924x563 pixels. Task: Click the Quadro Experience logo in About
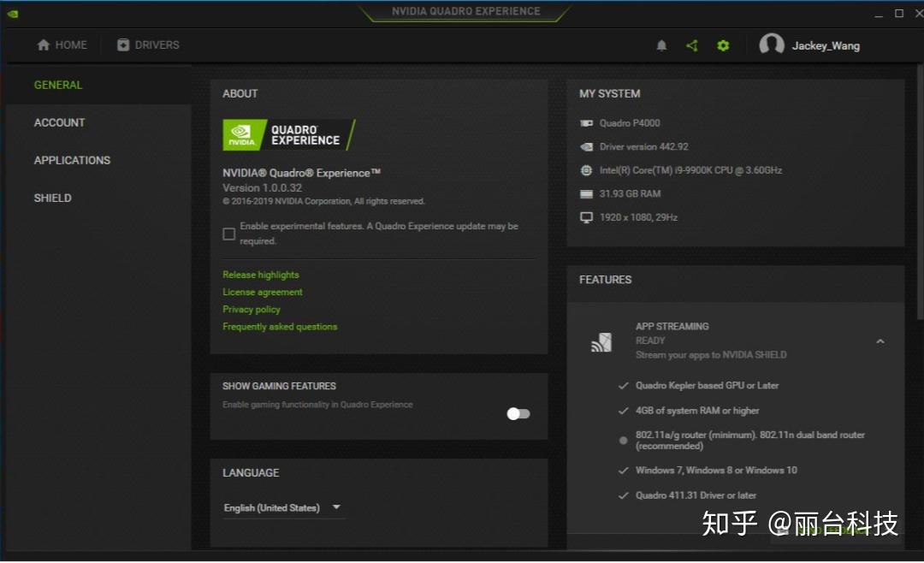coord(289,135)
